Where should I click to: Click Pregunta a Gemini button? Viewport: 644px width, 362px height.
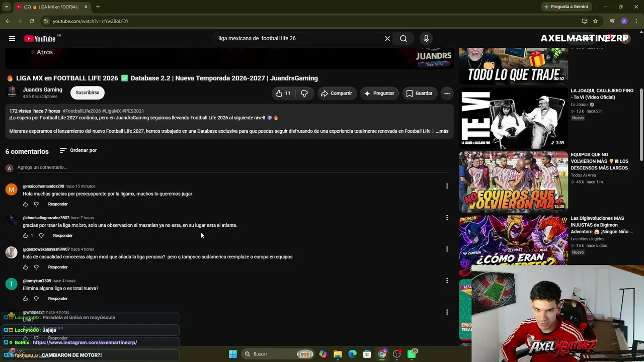point(566,7)
